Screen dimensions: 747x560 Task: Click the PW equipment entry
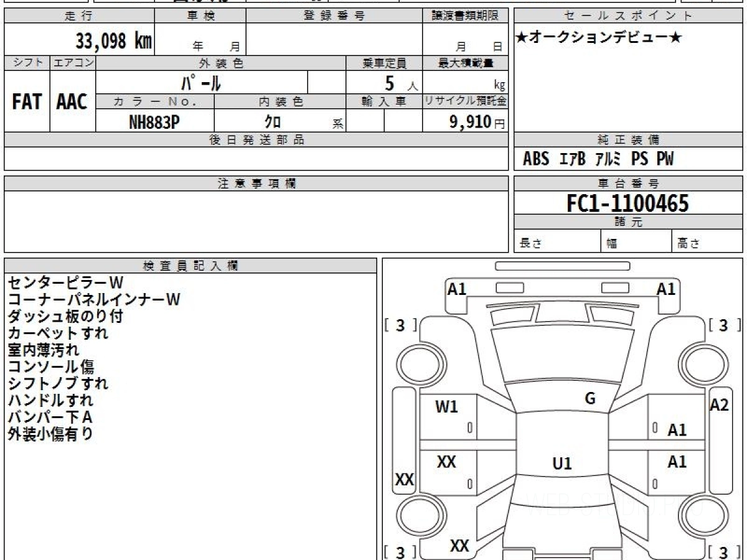[x=665, y=159]
